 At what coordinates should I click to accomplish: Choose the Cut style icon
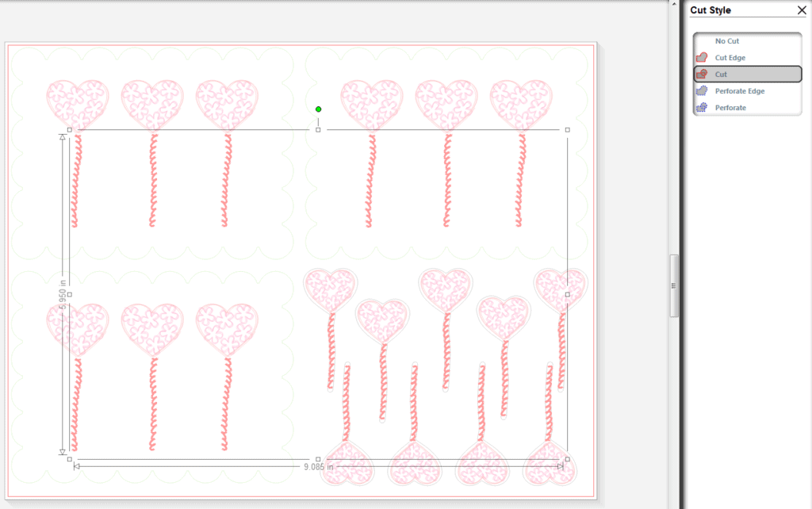[702, 75]
